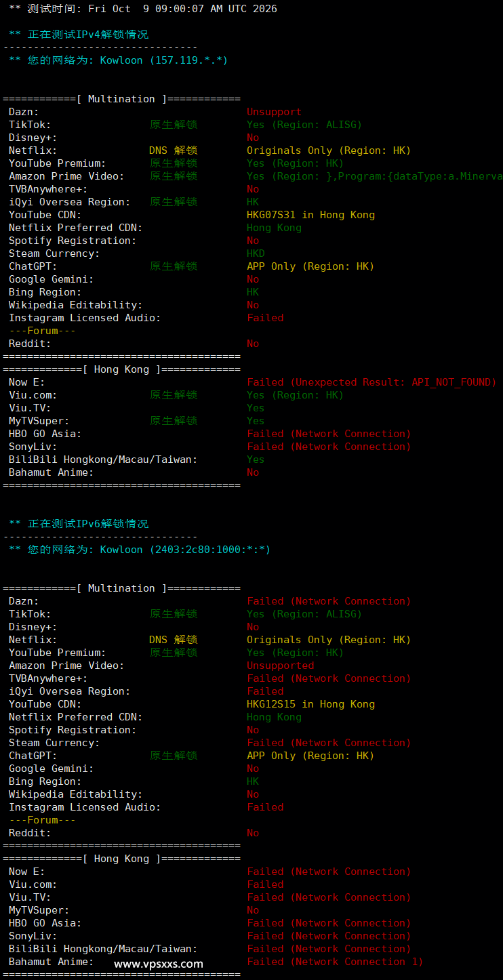
Task: Click the network line "Kowloon (2403:2c80:1000:*:*)"
Action: point(185,550)
